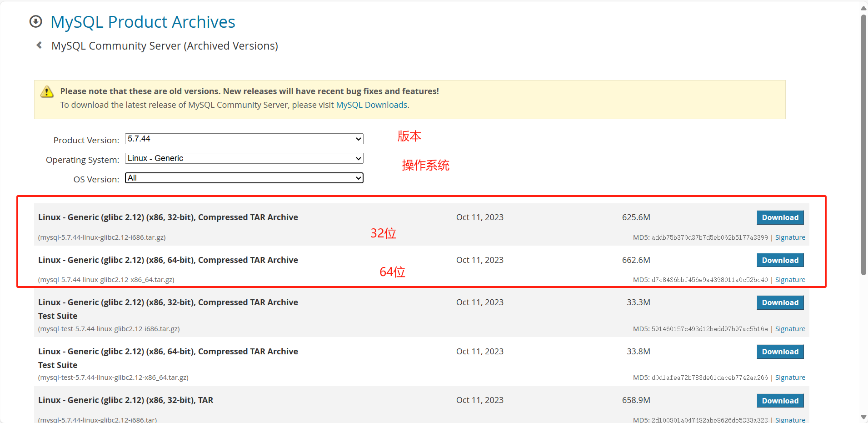This screenshot has width=868, height=423.
Task: Open Signature link for mysql-5.7.44-linux-glibc2.12-i686.tar.gz
Action: (x=790, y=237)
